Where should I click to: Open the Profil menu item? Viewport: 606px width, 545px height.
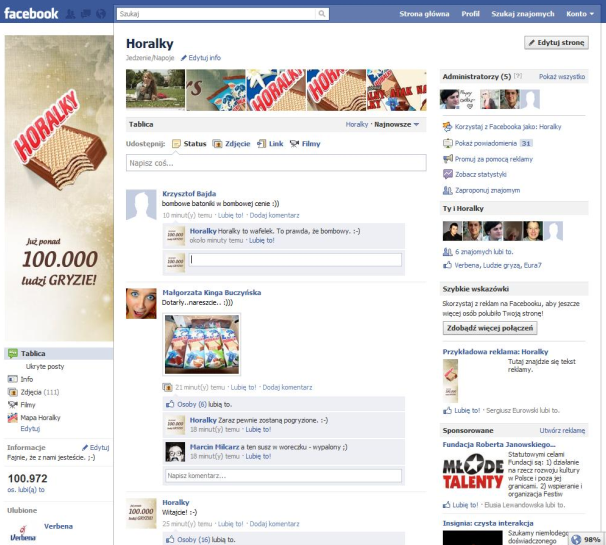pyautogui.click(x=470, y=14)
